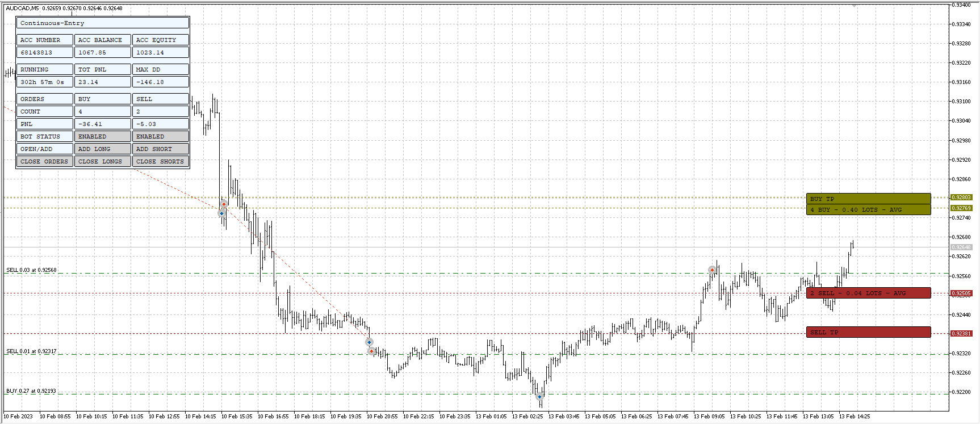This screenshot has height=424, width=980.
Task: Click the 4 BUY 0.40 LOTS AVG label
Action: [868, 210]
